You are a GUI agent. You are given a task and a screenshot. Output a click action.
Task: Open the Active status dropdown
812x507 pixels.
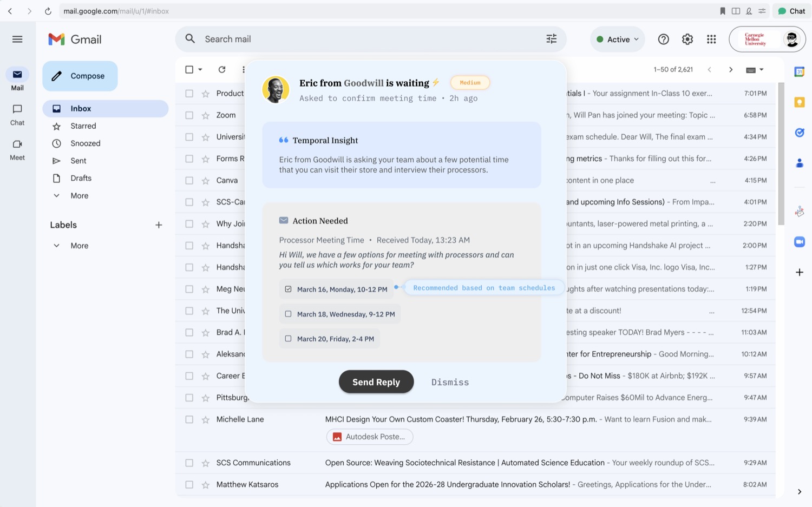[618, 39]
